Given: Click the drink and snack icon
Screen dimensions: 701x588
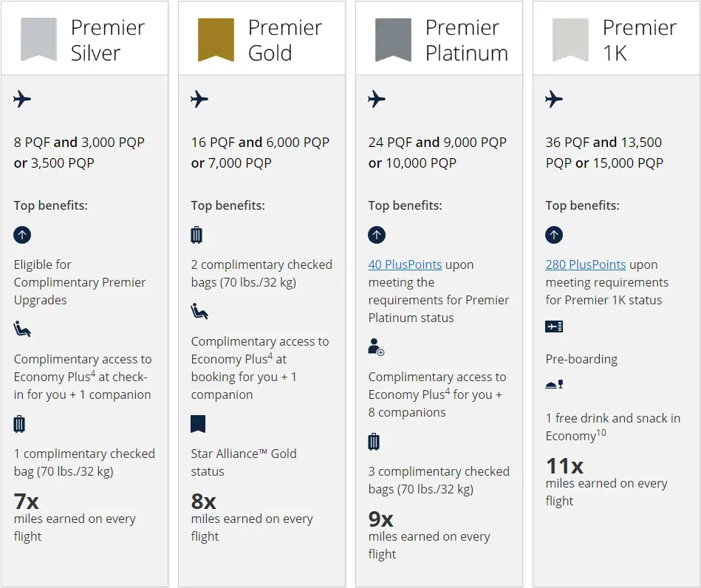Looking at the screenshot, I should (x=554, y=385).
